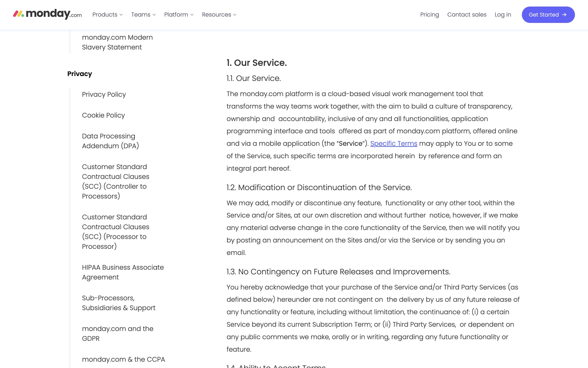
Task: Click the Log in link
Action: pos(503,15)
